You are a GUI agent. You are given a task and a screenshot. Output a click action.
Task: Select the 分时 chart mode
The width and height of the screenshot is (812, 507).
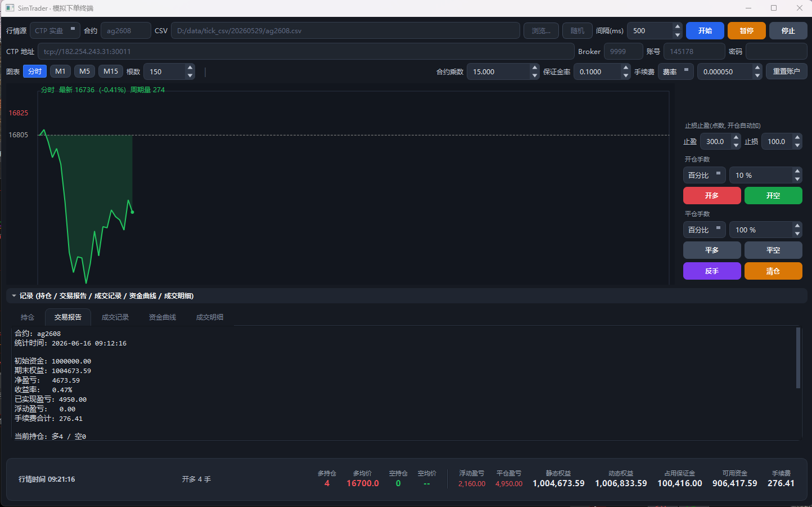coord(35,71)
